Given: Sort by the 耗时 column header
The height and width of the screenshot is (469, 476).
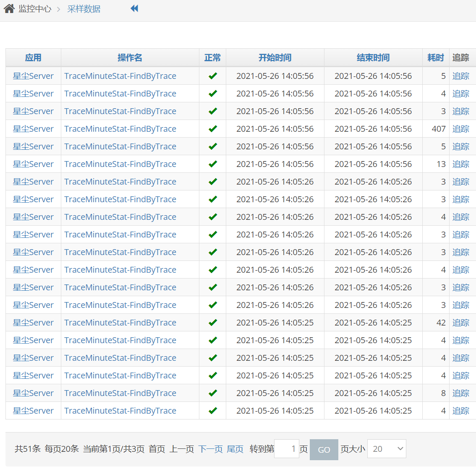Looking at the screenshot, I should (x=436, y=57).
